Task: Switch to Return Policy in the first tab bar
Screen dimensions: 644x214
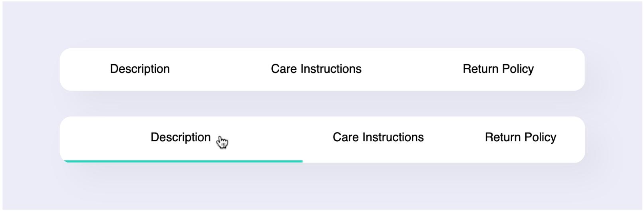Action: (498, 69)
